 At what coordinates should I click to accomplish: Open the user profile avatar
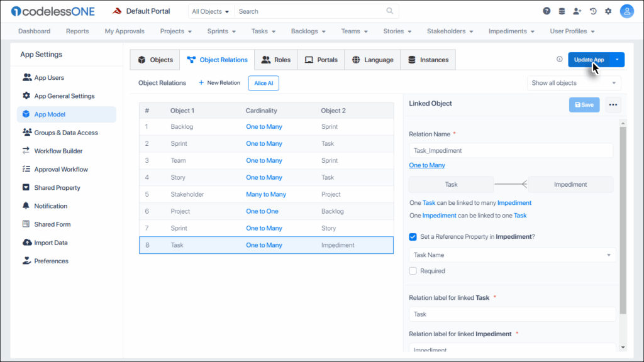[x=626, y=11]
